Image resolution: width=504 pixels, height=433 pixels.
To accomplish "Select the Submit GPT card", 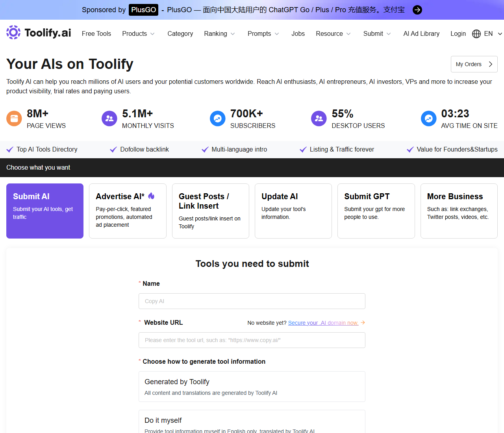I will point(376,211).
